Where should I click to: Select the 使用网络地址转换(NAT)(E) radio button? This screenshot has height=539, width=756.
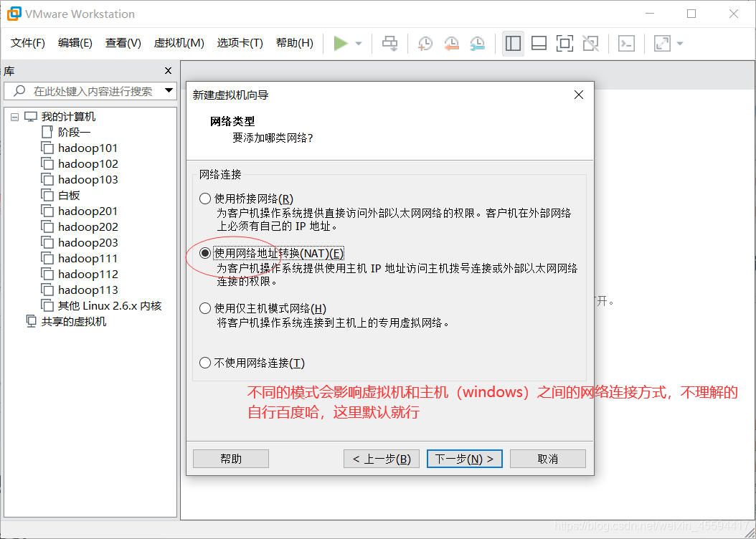(x=205, y=253)
